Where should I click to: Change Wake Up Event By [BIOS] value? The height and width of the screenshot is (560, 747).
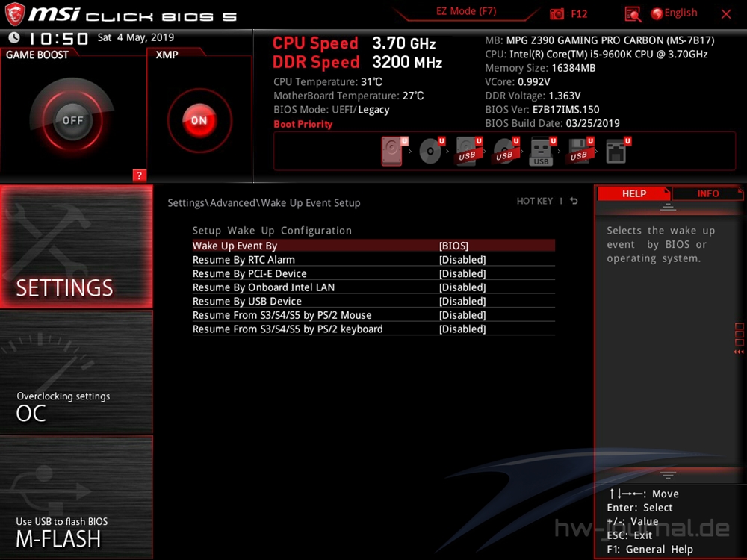click(x=373, y=246)
